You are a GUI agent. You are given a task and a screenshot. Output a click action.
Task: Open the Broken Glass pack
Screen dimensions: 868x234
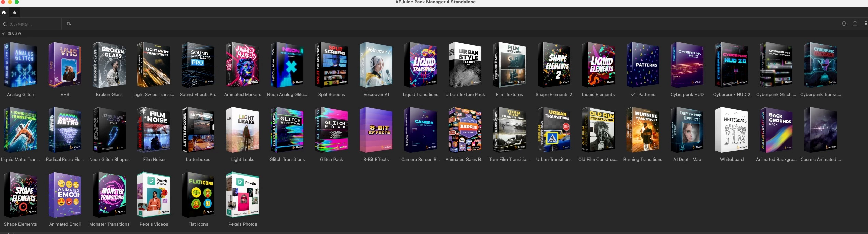coord(109,65)
